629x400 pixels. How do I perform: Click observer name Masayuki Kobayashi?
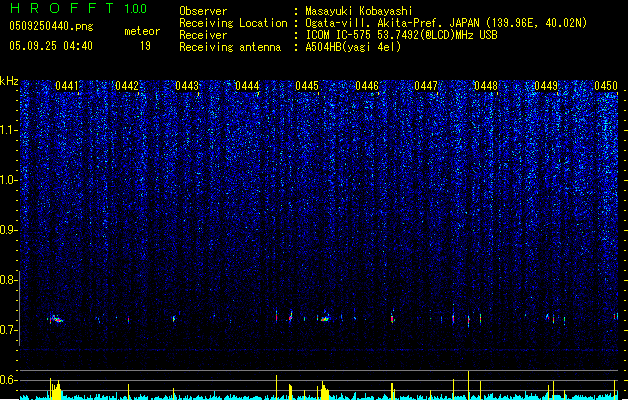[x=359, y=11]
